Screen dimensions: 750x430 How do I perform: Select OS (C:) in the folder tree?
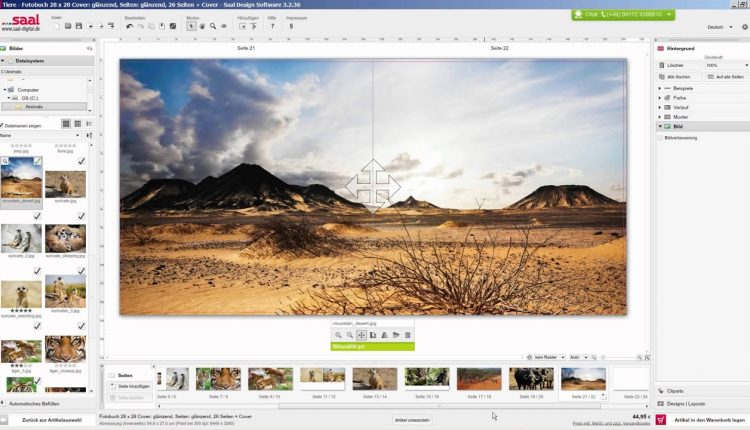pos(30,98)
